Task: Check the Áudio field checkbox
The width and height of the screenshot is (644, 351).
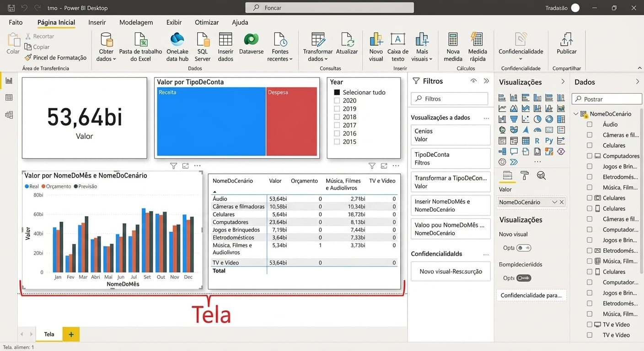Action: (x=590, y=124)
